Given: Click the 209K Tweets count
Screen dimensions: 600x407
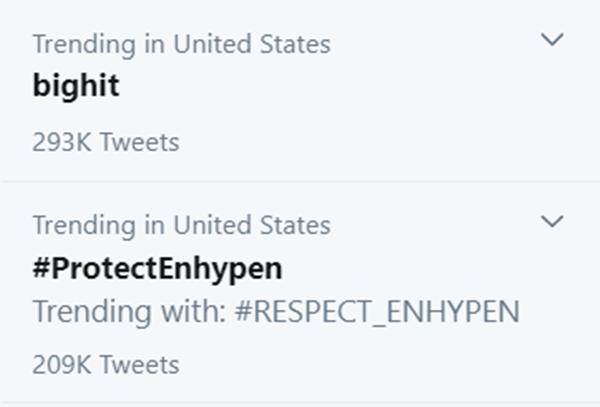Looking at the screenshot, I should pyautogui.click(x=105, y=363).
